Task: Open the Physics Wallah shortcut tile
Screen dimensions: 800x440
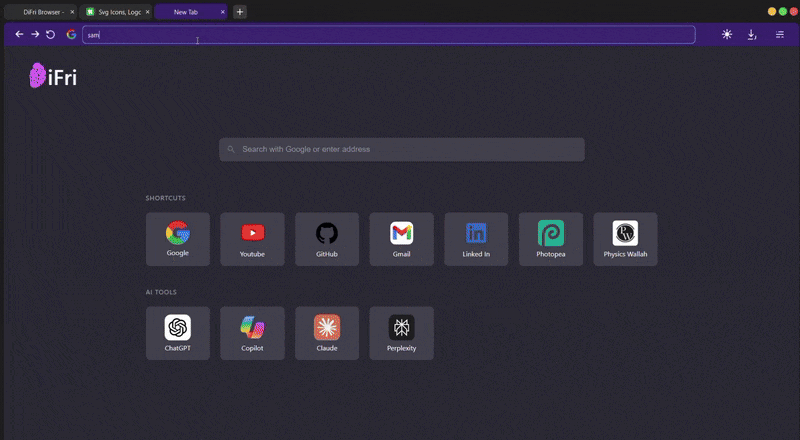Action: pos(626,239)
